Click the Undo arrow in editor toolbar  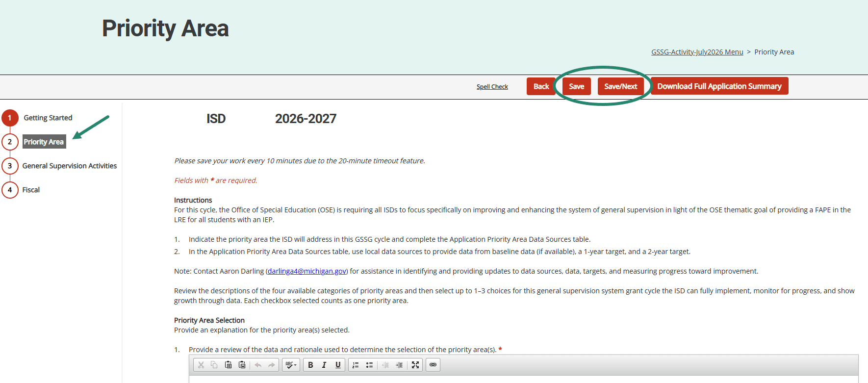pos(258,365)
